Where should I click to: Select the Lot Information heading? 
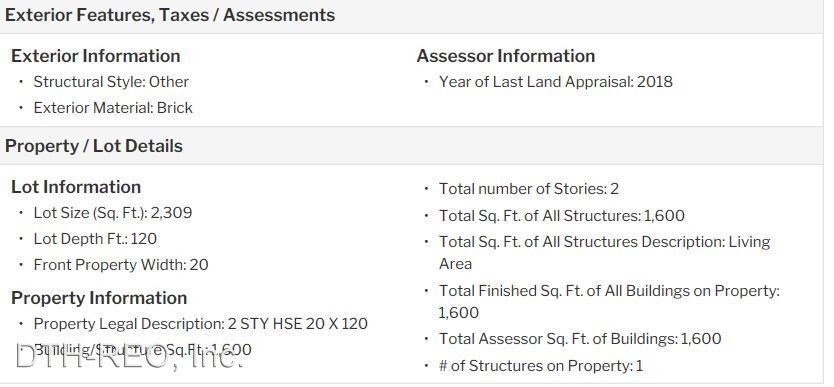76,187
